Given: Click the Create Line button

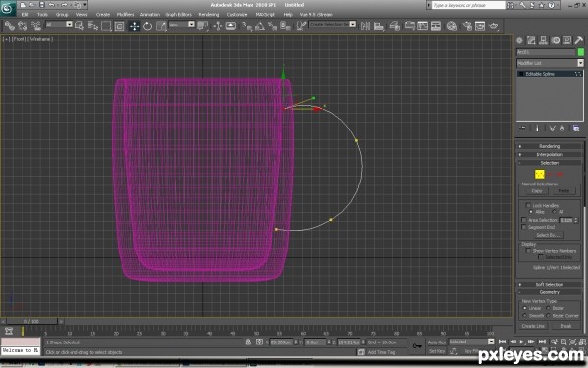Looking at the screenshot, I should [533, 326].
